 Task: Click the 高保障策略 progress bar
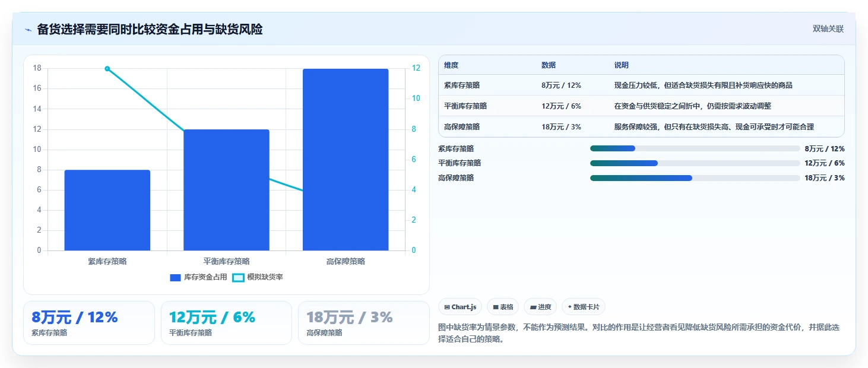click(695, 178)
